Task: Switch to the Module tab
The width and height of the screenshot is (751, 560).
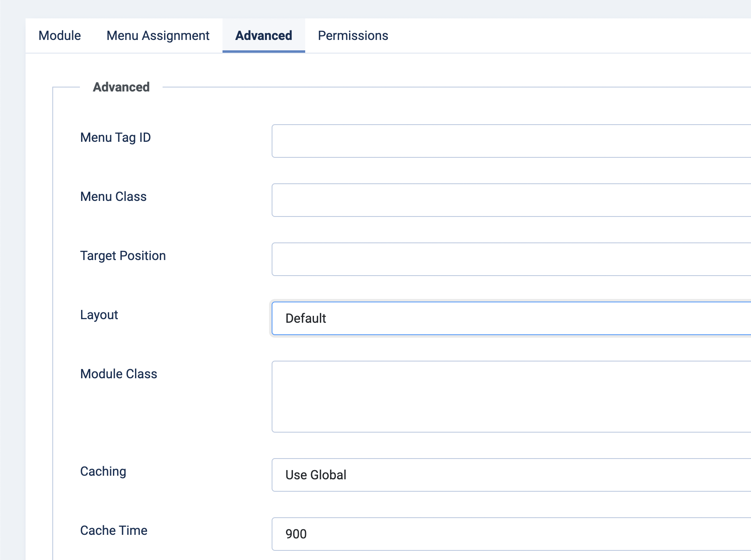Action: tap(60, 36)
